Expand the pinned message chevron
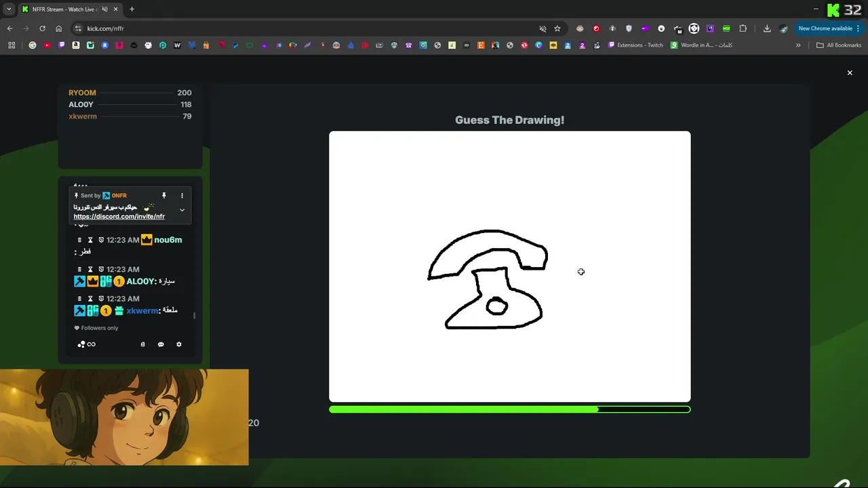868x488 pixels. coord(182,210)
